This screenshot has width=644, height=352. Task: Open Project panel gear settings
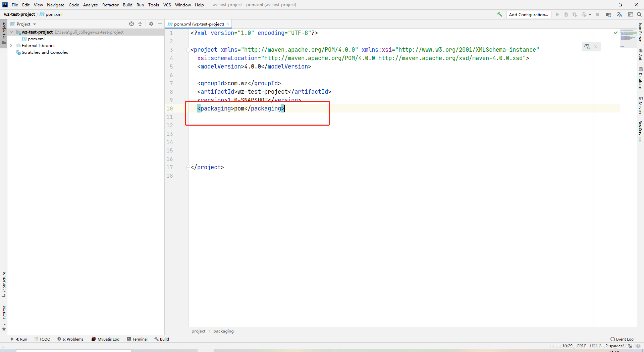pos(151,24)
